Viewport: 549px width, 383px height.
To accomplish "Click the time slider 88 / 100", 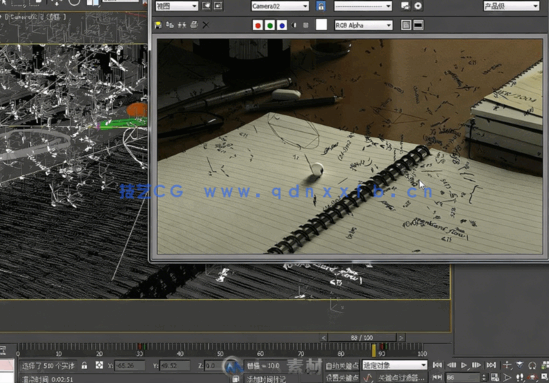I will (362, 337).
